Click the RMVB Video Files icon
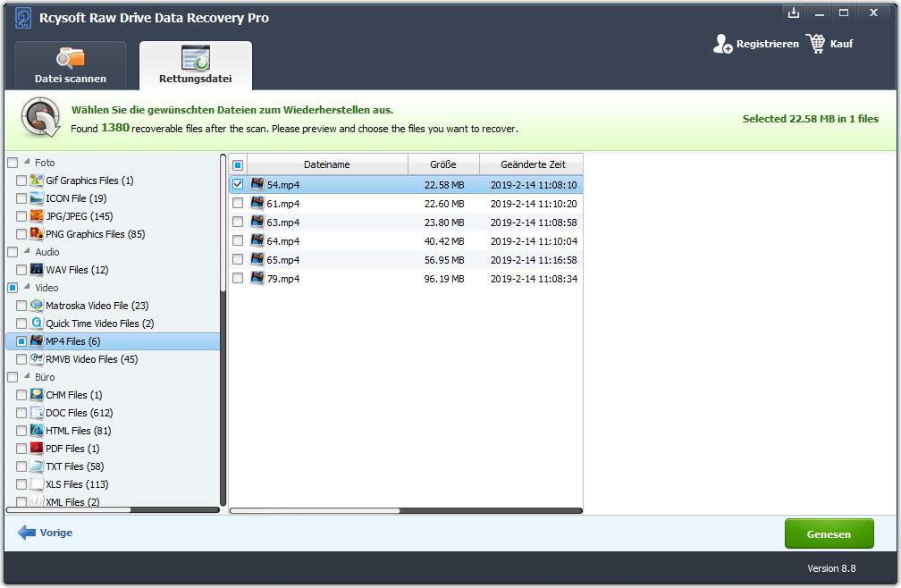 pyautogui.click(x=37, y=359)
